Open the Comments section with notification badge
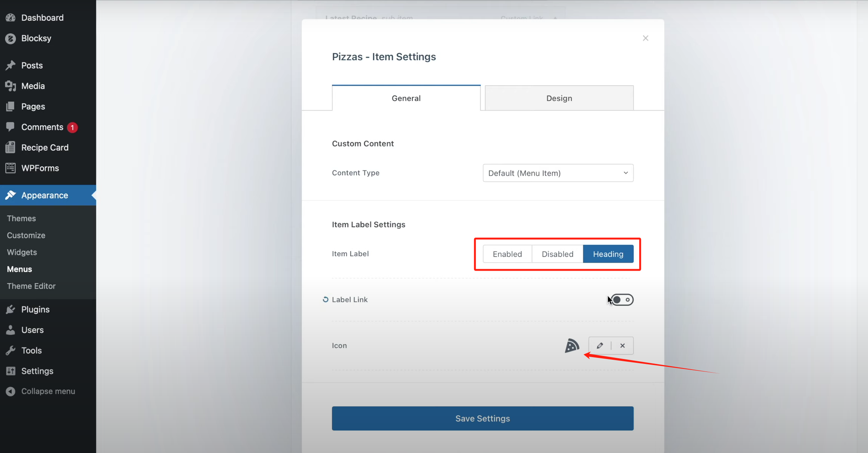Viewport: 868px width, 453px height. tap(42, 127)
